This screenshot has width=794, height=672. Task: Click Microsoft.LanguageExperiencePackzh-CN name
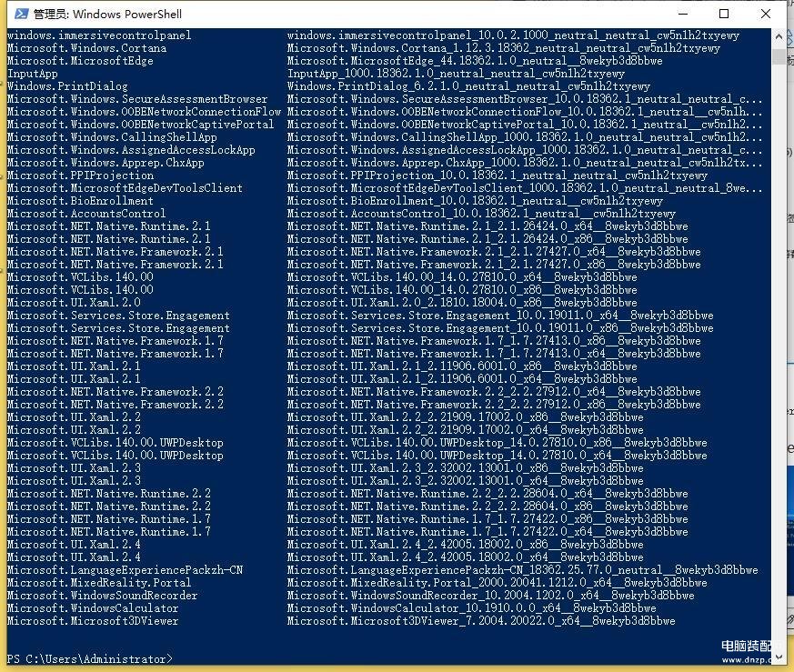pyautogui.click(x=125, y=570)
